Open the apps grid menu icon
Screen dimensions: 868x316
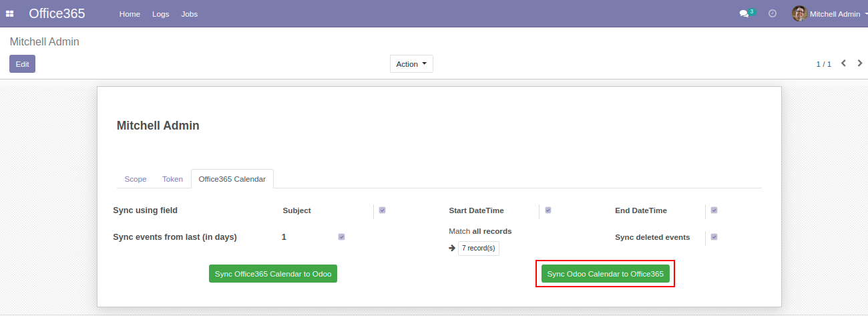coord(10,14)
